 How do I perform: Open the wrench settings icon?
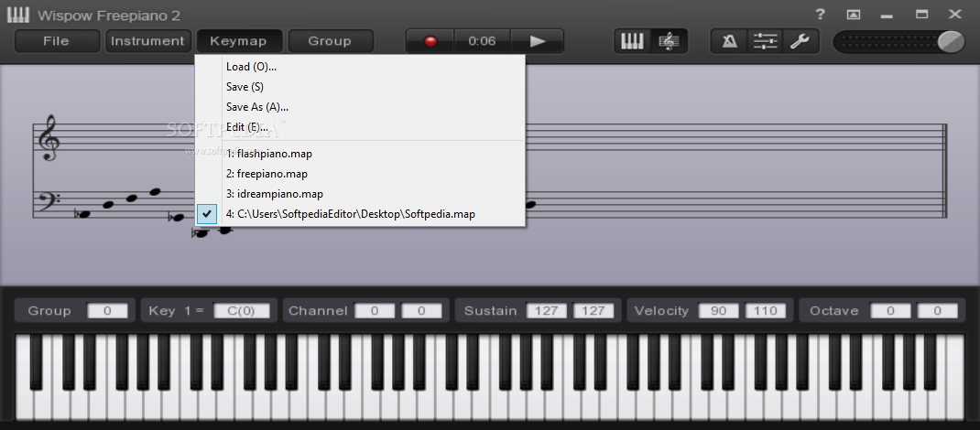pyautogui.click(x=800, y=41)
